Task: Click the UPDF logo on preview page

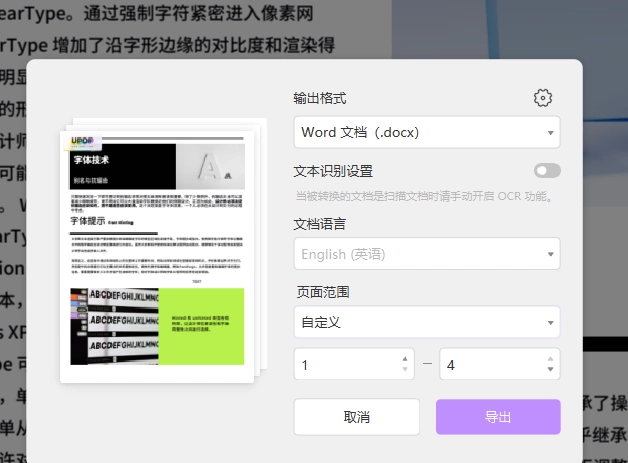Action: click(82, 141)
